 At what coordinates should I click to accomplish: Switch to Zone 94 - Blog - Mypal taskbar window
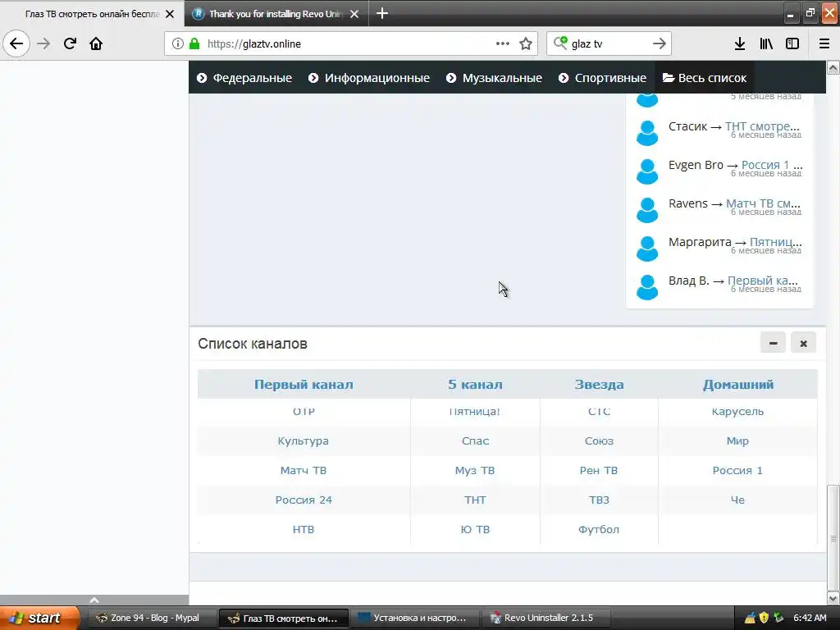[151, 618]
